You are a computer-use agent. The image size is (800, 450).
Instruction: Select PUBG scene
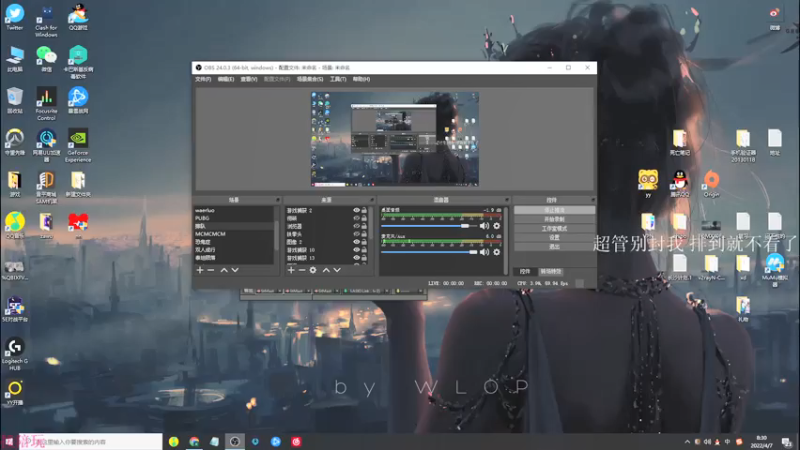(x=234, y=218)
